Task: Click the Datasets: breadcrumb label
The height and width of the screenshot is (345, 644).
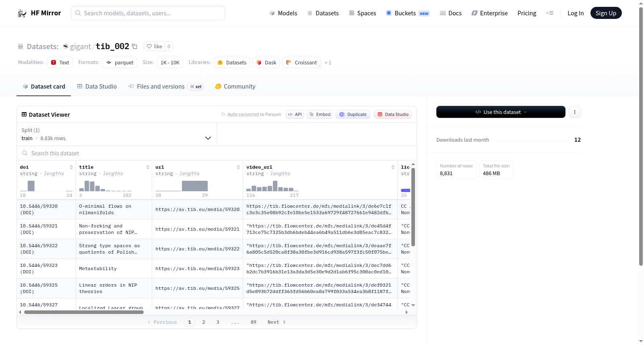Action: tap(43, 47)
